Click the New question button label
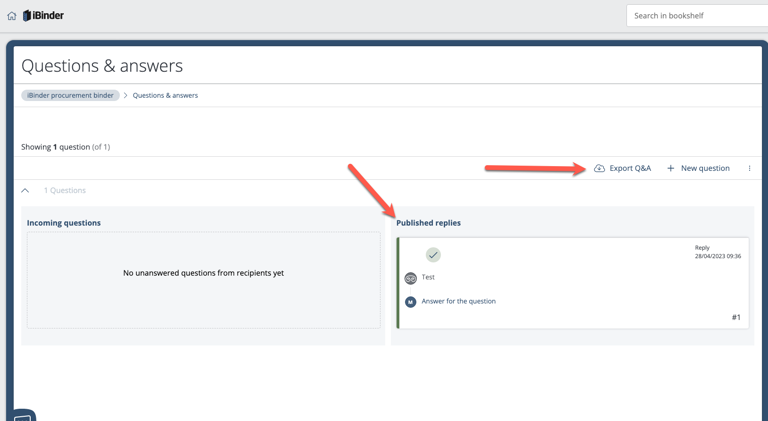768x421 pixels. 705,168
